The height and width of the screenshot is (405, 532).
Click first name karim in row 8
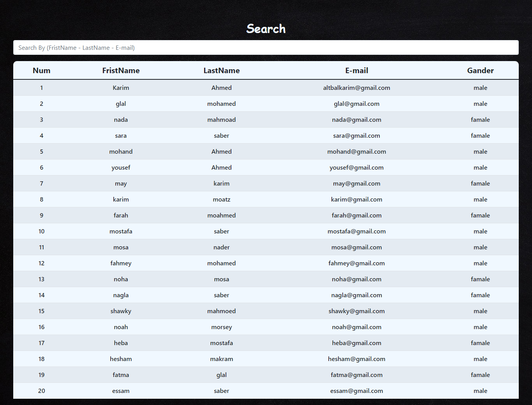[121, 199]
